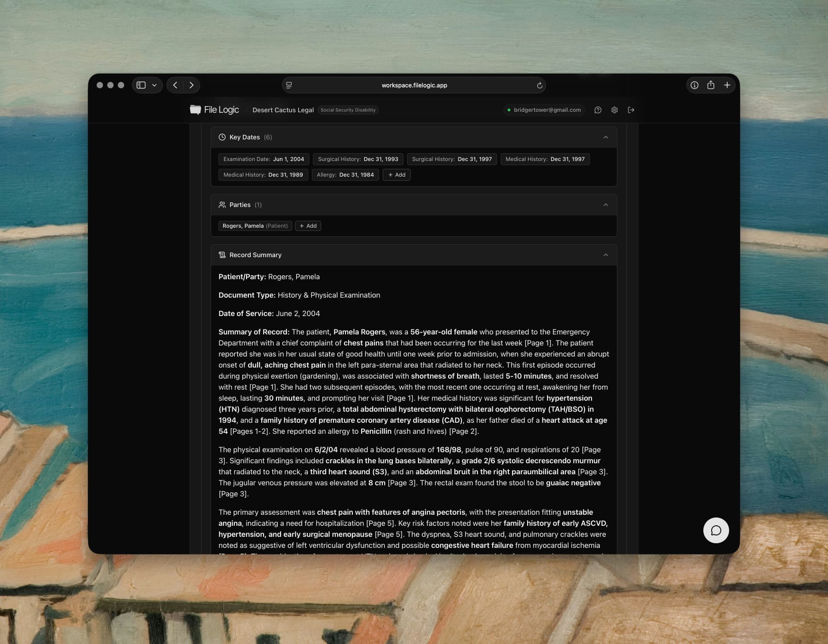Collapse the Parties section
Viewport: 828px width, 644px height.
pyautogui.click(x=605, y=205)
